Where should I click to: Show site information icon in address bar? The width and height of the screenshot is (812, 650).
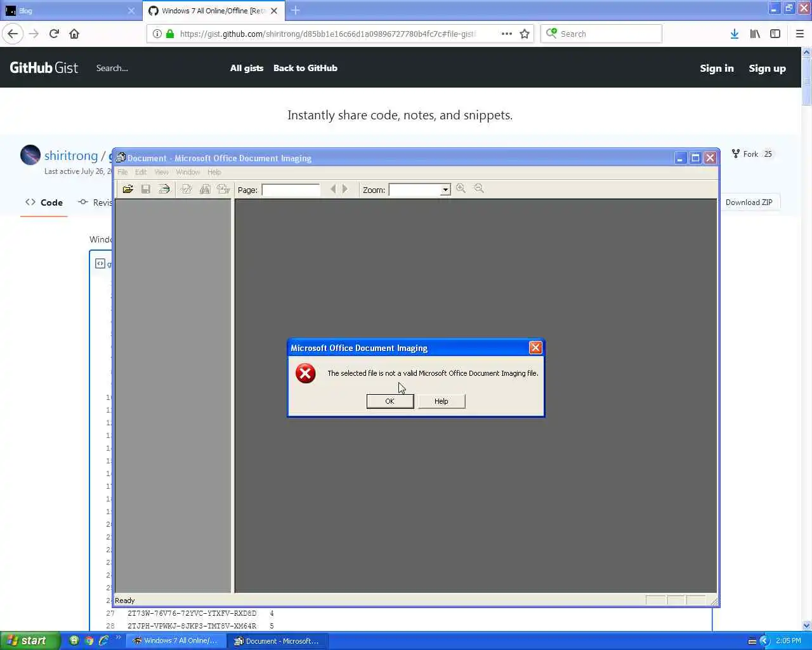[157, 34]
